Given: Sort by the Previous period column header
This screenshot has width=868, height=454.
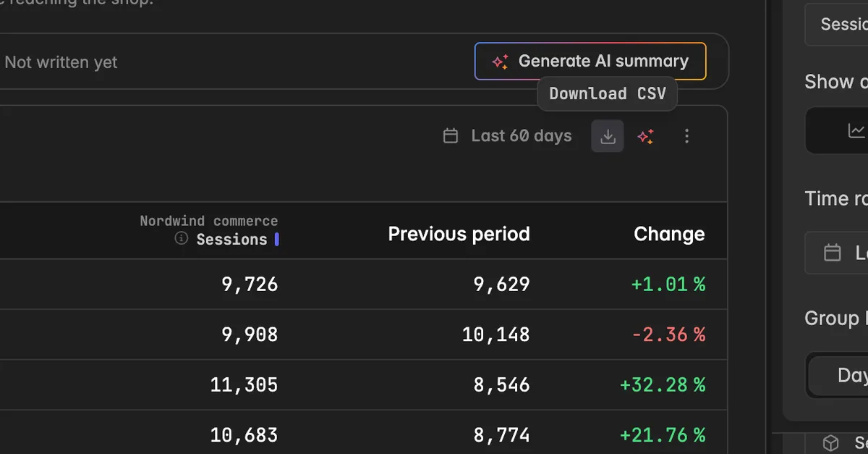Looking at the screenshot, I should click(x=459, y=234).
